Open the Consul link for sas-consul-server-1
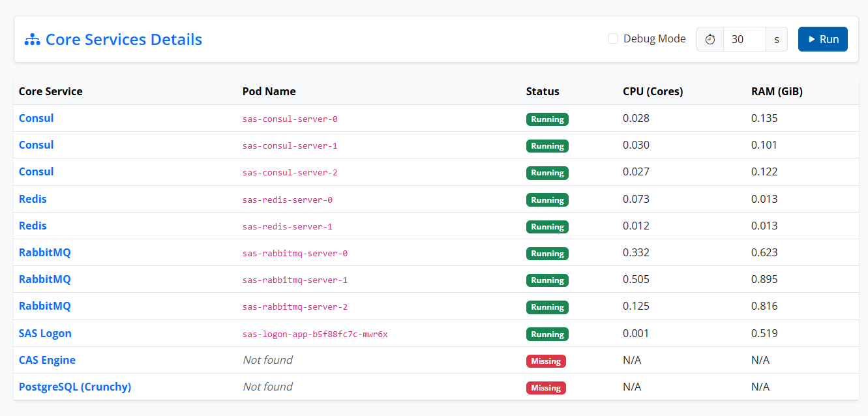This screenshot has width=868, height=416. 37,145
